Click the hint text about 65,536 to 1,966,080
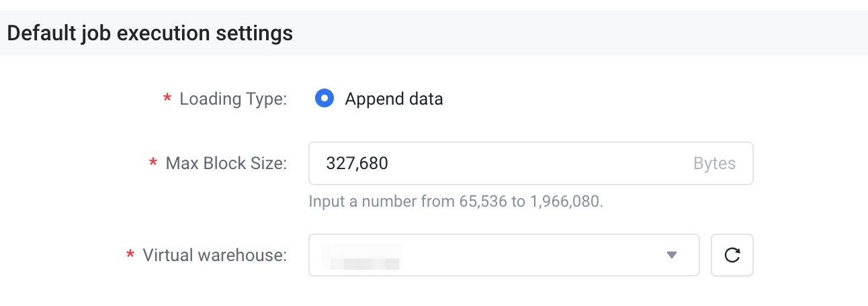868x306 pixels. coord(456,201)
